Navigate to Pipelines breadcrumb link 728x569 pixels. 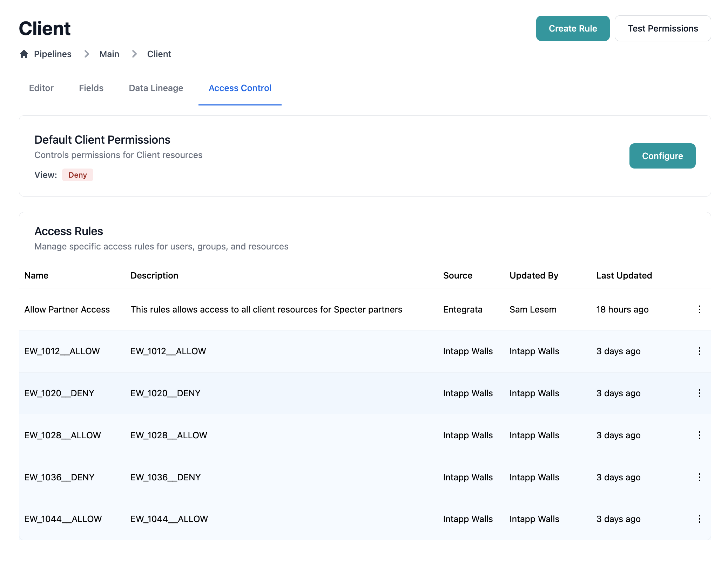pos(53,54)
